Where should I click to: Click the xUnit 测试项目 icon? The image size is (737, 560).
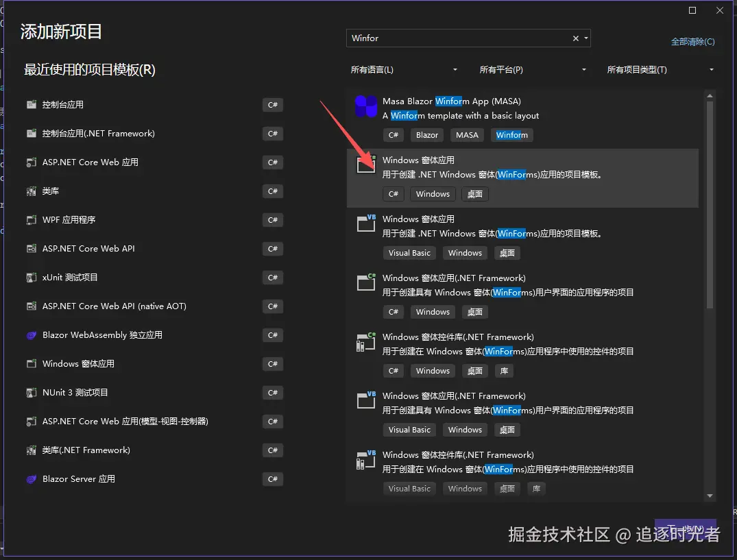[x=32, y=278]
